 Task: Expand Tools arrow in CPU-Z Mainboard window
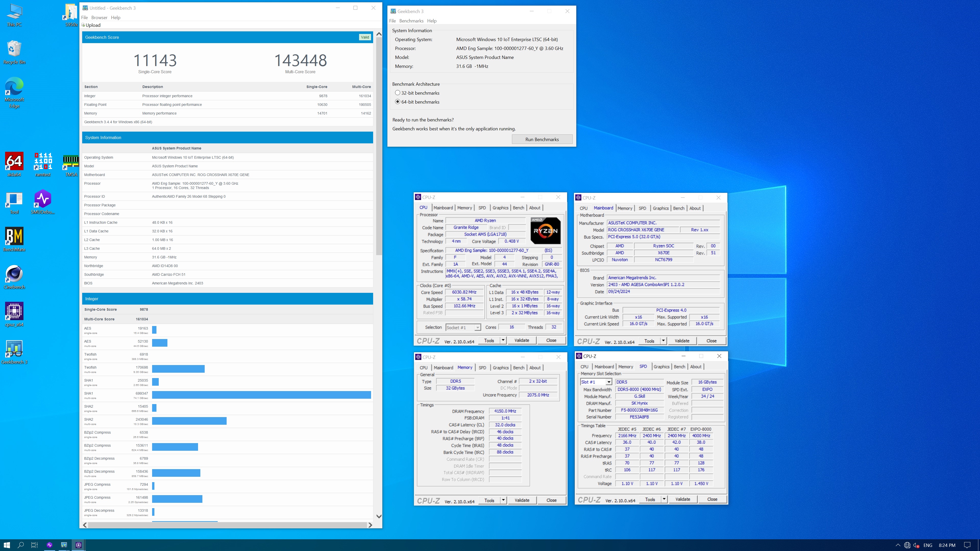(663, 341)
